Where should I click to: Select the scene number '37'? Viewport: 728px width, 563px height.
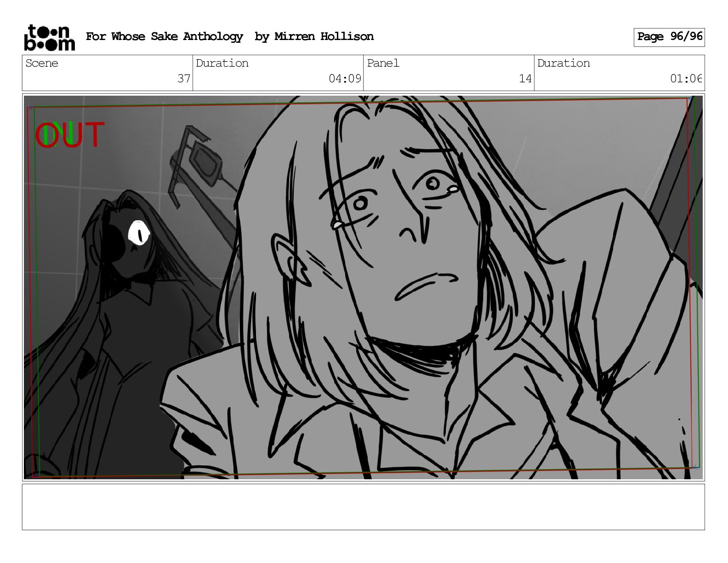[184, 79]
